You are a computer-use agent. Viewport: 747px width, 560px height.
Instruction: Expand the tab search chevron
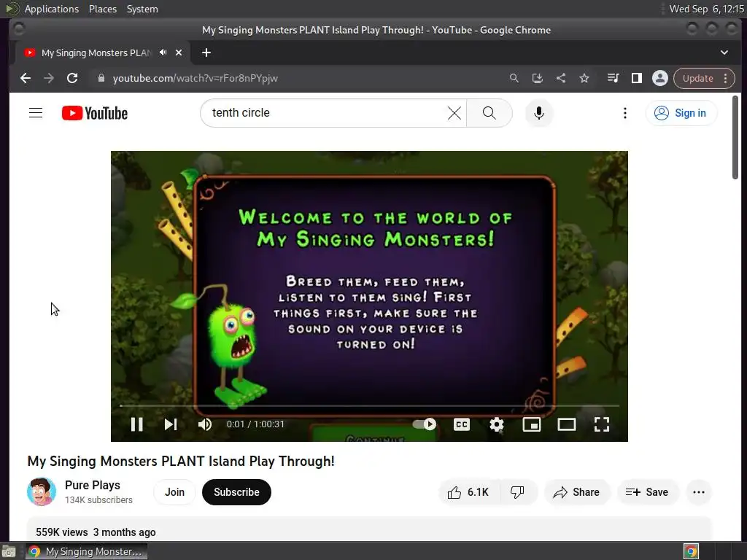[x=724, y=52]
